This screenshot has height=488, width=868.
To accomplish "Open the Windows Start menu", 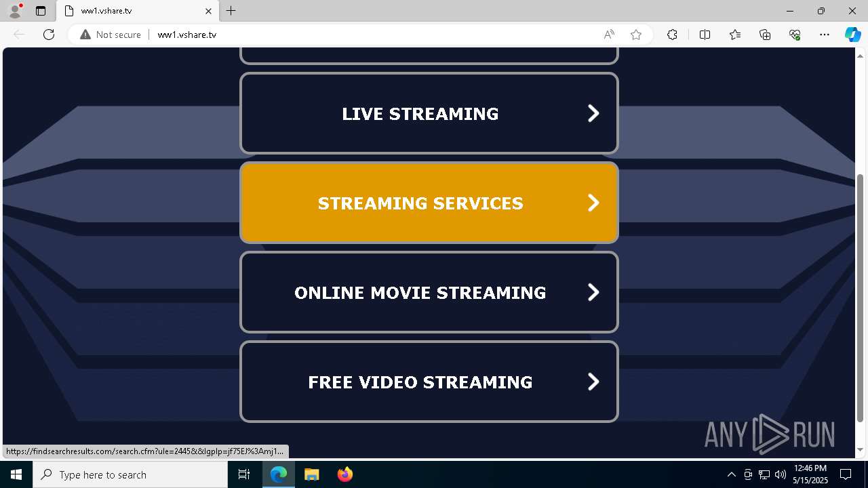I will (16, 474).
